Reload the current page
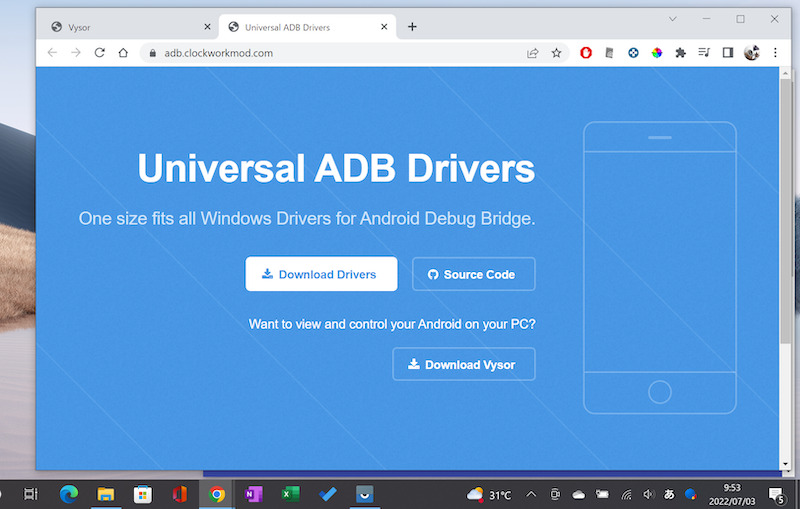 (x=99, y=53)
